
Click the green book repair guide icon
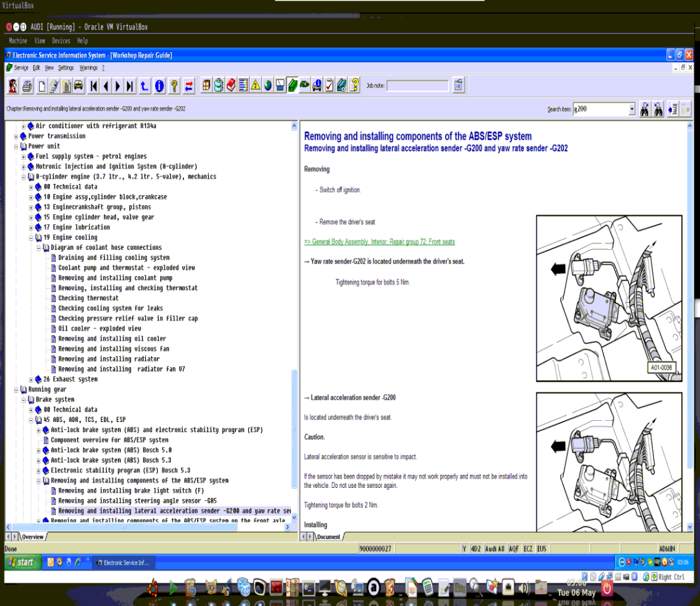(292, 85)
